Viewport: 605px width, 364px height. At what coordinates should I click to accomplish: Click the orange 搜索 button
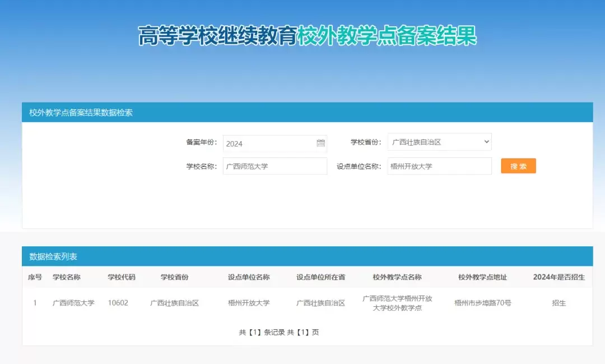pos(518,166)
